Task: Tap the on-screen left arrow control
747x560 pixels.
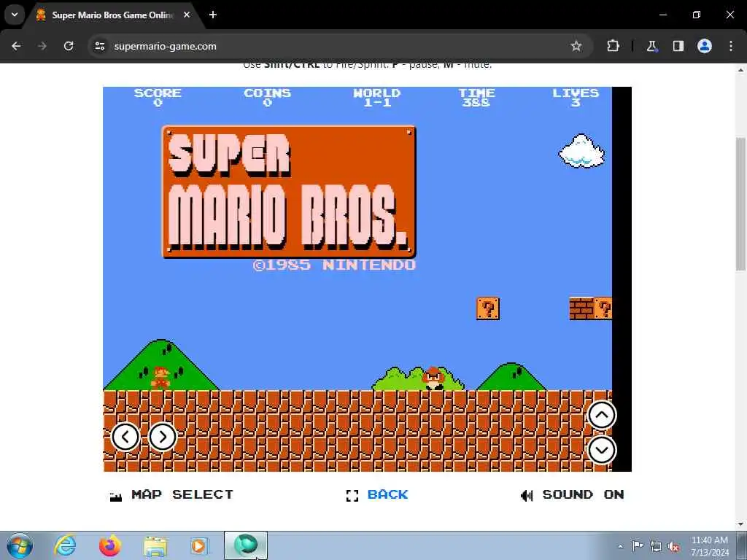Action: [x=125, y=437]
